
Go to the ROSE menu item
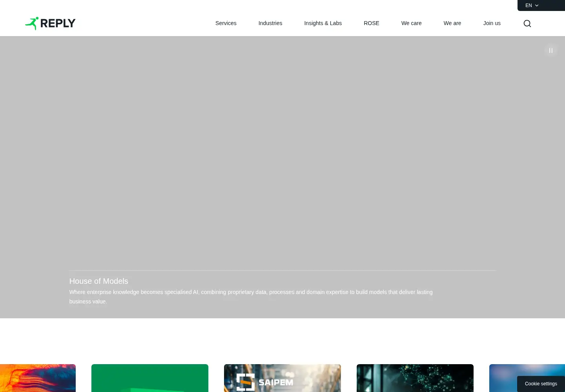372,23
